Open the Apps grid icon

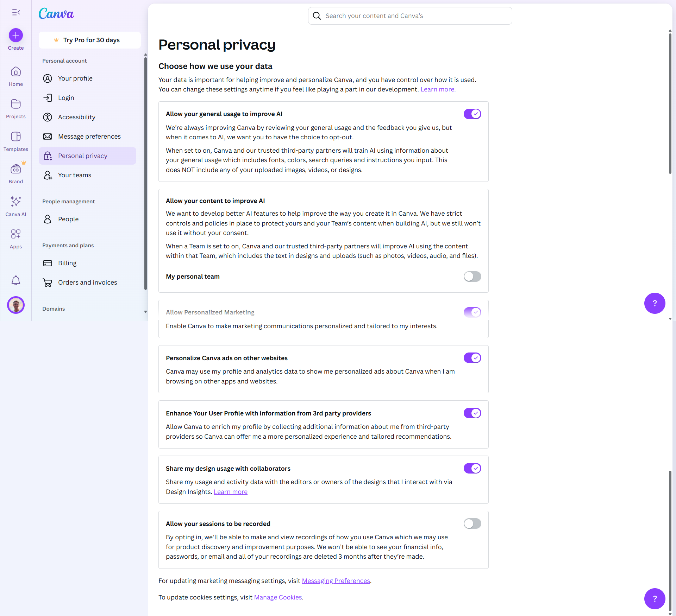(16, 234)
